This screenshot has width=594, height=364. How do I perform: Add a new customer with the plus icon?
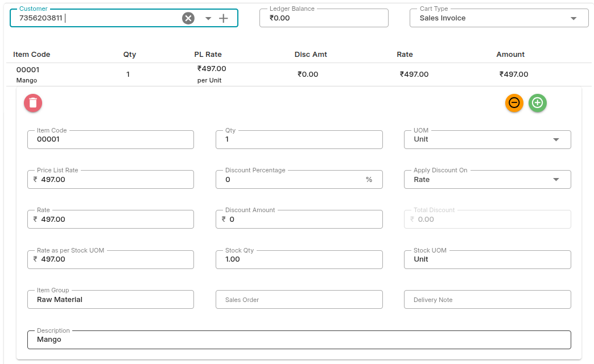224,18
